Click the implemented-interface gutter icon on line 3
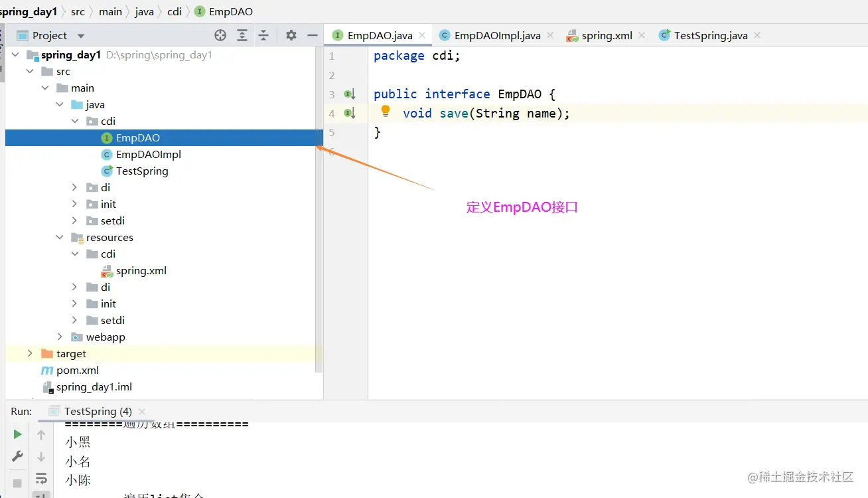Image resolution: width=868 pixels, height=498 pixels. click(350, 94)
